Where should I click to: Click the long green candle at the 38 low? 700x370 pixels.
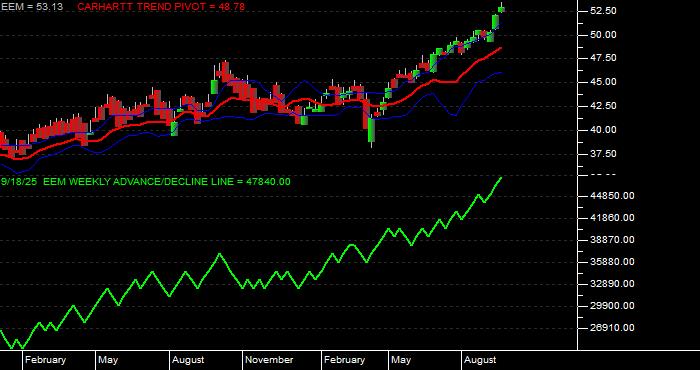pyautogui.click(x=371, y=130)
